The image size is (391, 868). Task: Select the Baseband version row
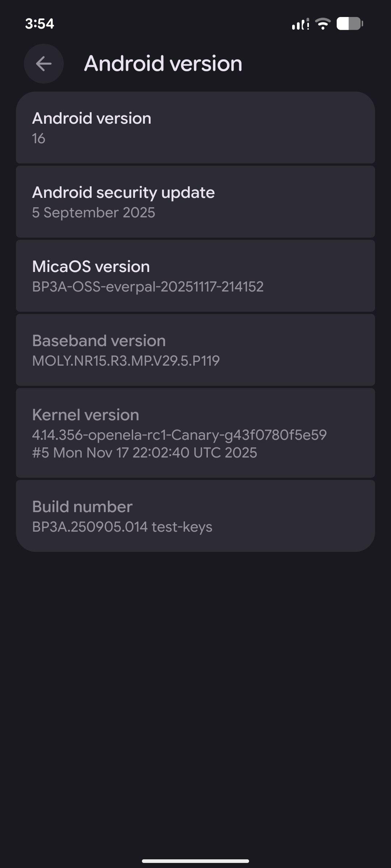(x=195, y=350)
